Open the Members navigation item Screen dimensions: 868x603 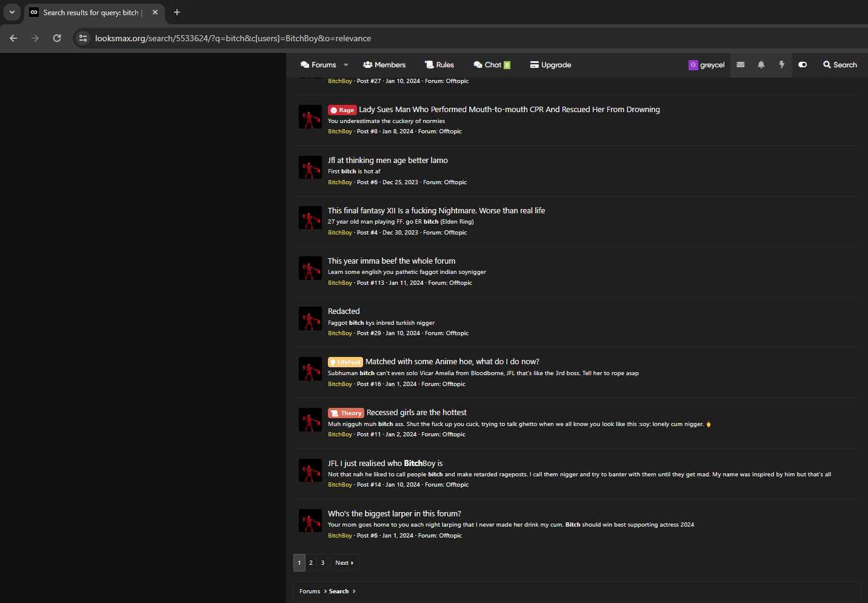(x=384, y=65)
